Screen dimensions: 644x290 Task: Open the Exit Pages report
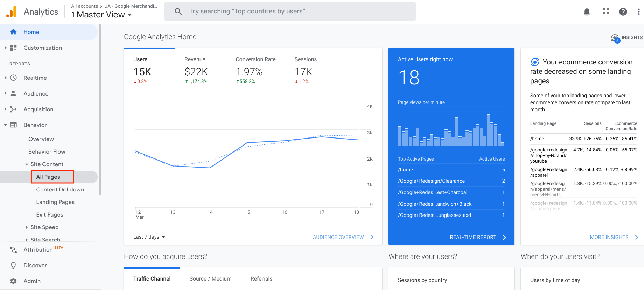[50, 215]
